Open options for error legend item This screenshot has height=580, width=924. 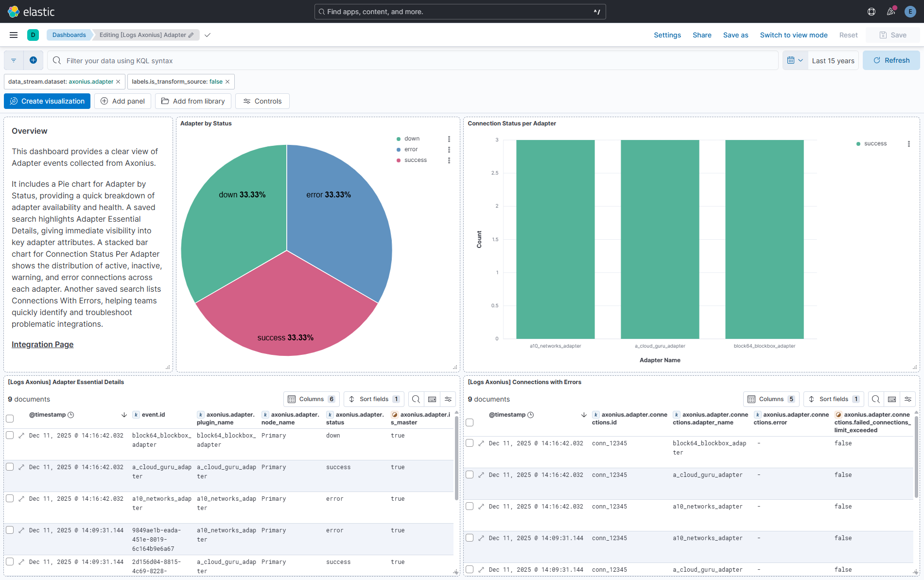click(x=449, y=150)
